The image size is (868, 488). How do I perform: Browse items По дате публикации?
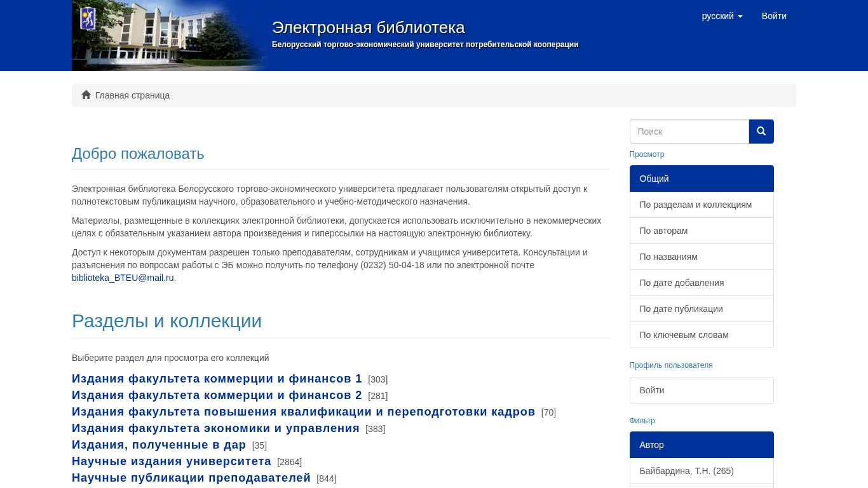[x=681, y=309]
